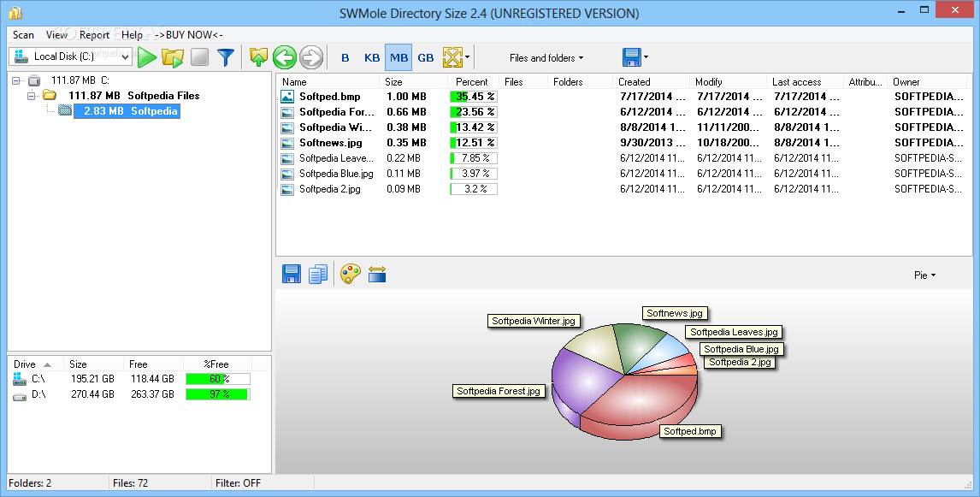This screenshot has height=497, width=980.
Task: Open the filter funnel icon
Action: tap(226, 57)
